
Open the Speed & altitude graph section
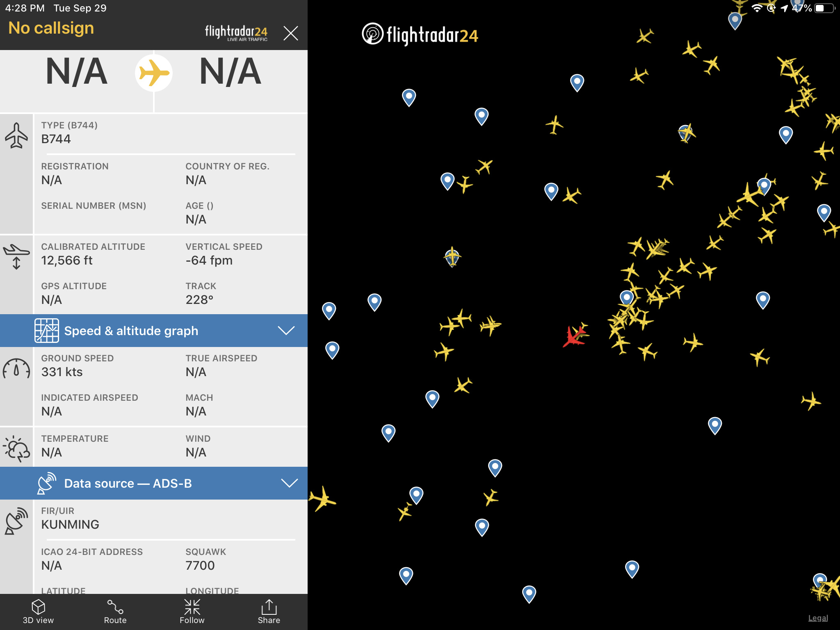point(131,331)
